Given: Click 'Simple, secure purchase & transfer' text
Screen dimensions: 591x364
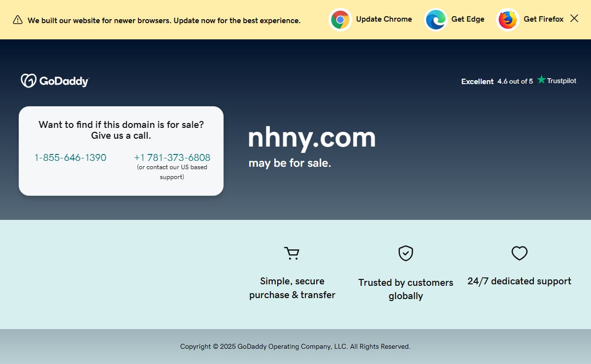Looking at the screenshot, I should click(292, 288).
